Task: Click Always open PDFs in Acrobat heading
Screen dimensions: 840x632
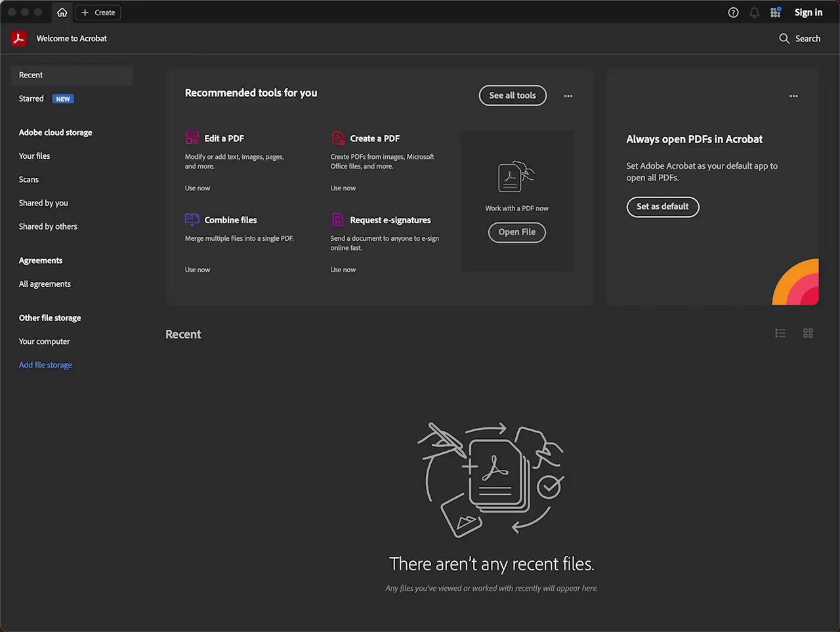Action: [694, 139]
